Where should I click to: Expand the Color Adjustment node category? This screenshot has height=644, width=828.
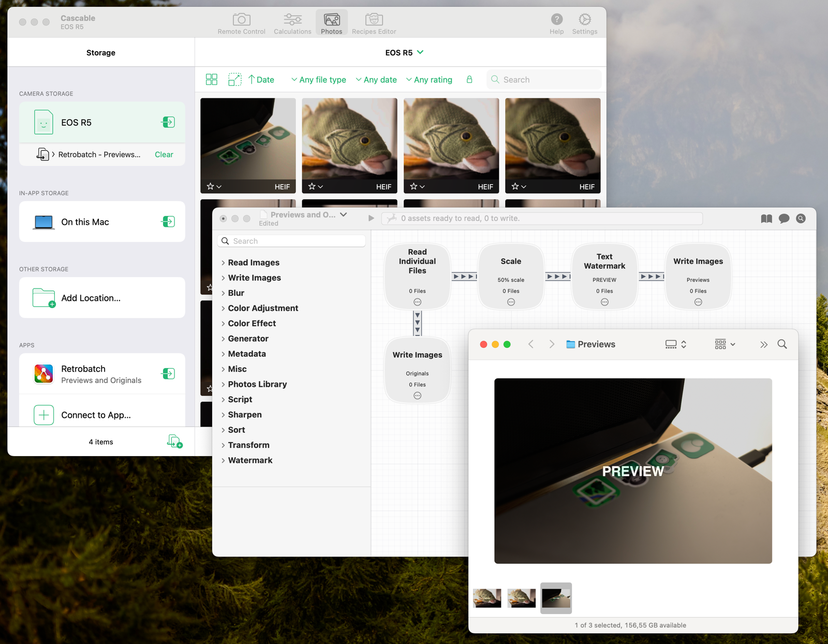tap(223, 308)
